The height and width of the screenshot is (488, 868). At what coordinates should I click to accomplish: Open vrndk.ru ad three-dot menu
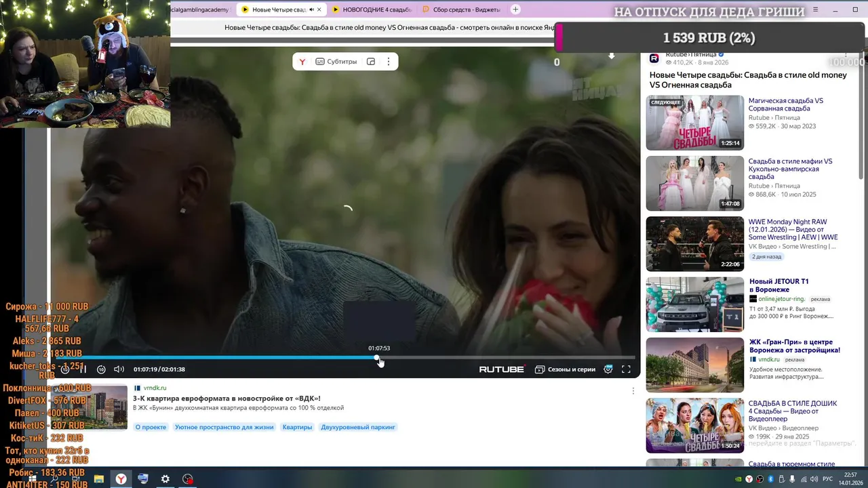click(633, 391)
